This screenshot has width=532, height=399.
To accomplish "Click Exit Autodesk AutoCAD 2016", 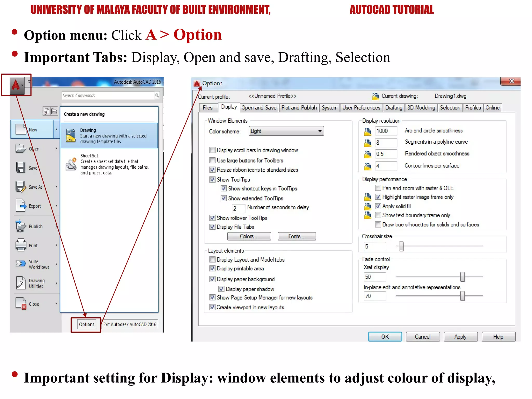I will tap(130, 324).
